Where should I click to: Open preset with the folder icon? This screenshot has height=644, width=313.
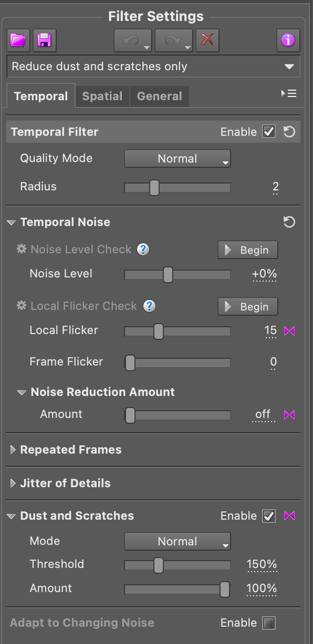point(18,40)
